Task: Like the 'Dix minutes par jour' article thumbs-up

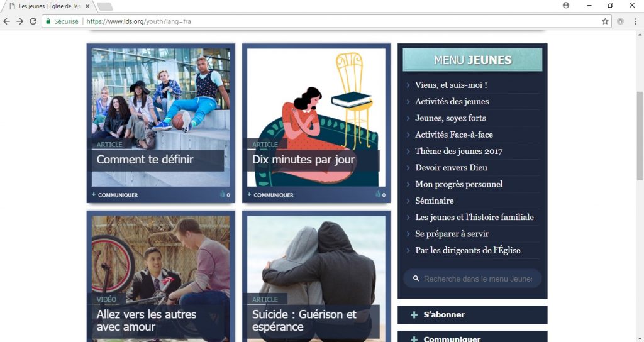Action: [378, 195]
